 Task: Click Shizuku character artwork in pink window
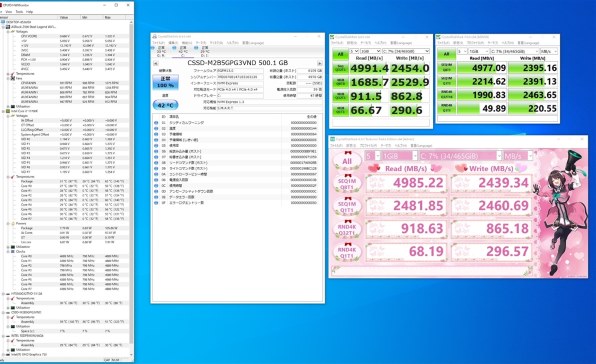pyautogui.click(x=561, y=213)
